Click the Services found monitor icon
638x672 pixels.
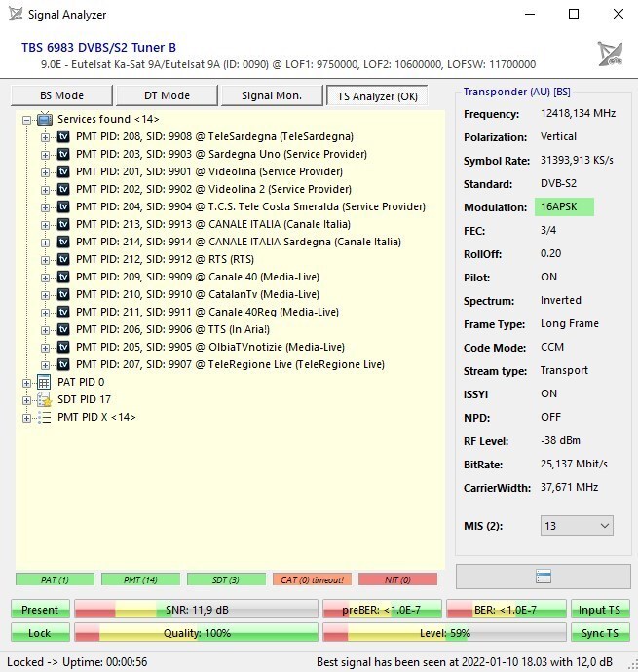(45, 119)
